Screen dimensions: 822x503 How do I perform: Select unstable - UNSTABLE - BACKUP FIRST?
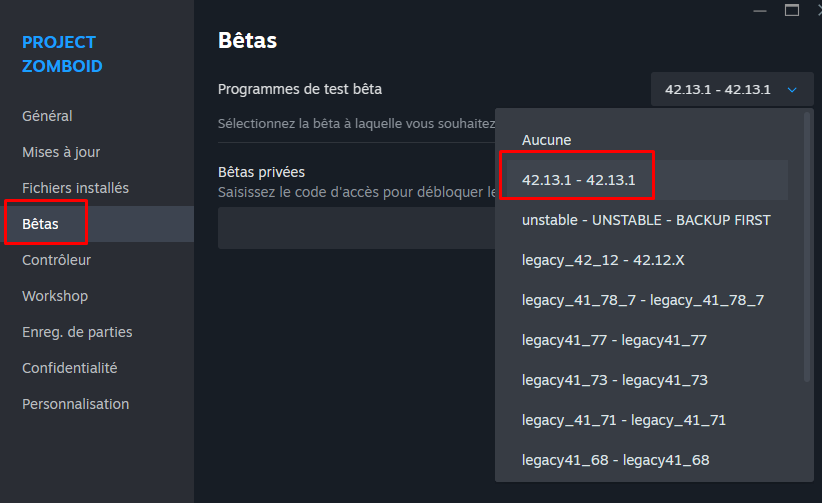[x=646, y=220]
